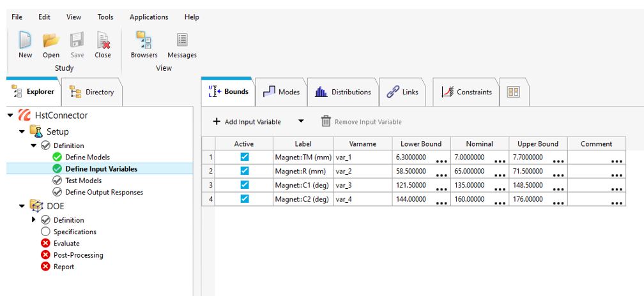Click the Nominal value for Magnet::C1
This screenshot has height=296, width=644.
[x=471, y=185]
